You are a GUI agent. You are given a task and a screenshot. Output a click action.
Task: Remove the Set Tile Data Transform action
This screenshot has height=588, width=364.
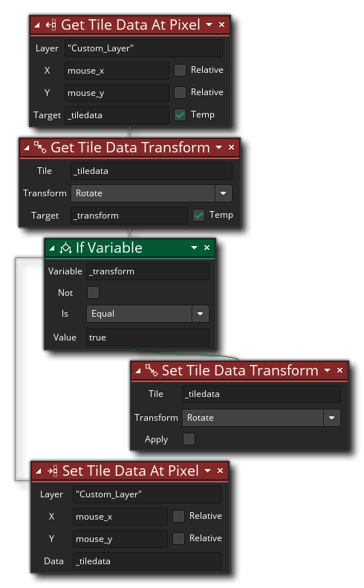(339, 370)
